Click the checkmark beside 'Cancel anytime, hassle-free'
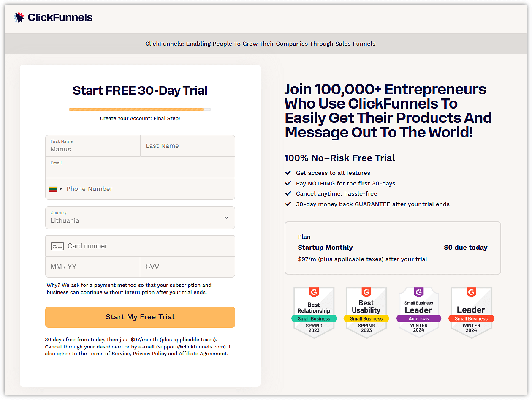The height and width of the screenshot is (400, 532). pyautogui.click(x=289, y=193)
